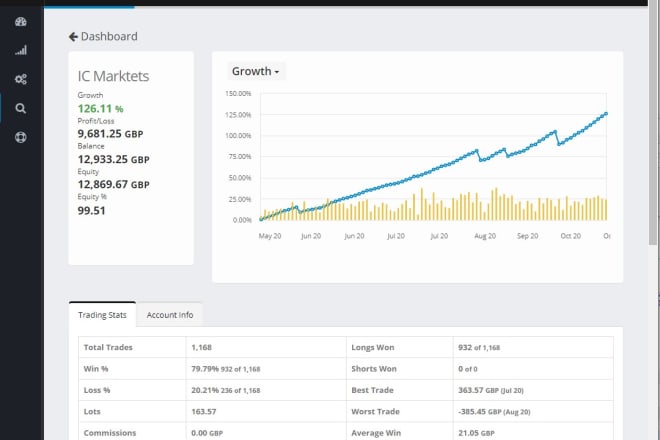
Task: Click the Sep 20 x-axis label
Action: pyautogui.click(x=527, y=236)
